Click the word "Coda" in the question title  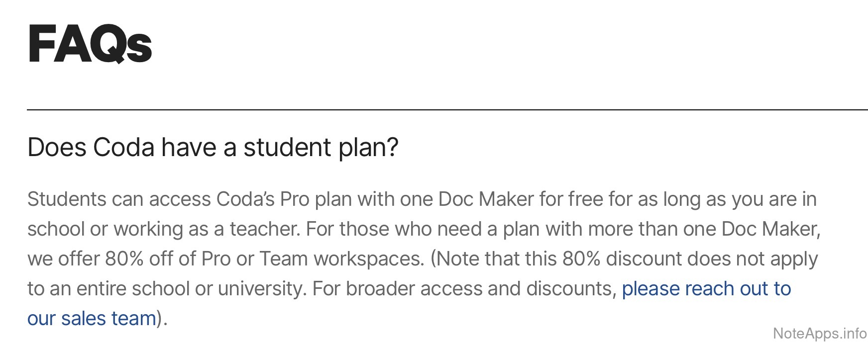123,148
